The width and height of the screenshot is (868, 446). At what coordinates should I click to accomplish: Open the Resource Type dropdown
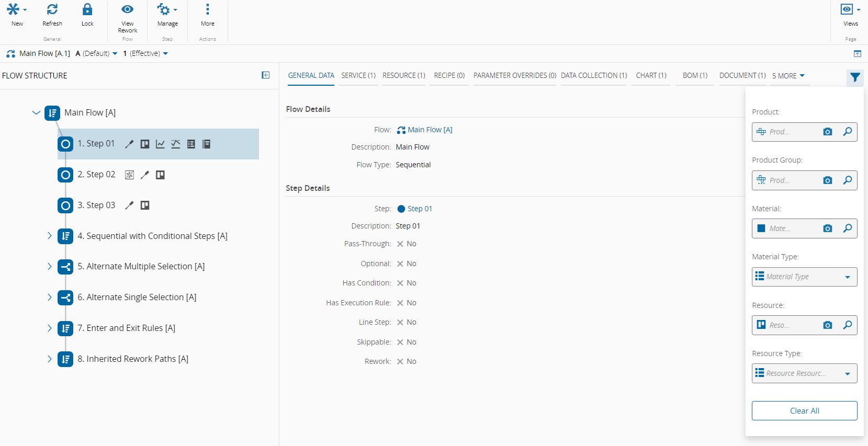(847, 374)
